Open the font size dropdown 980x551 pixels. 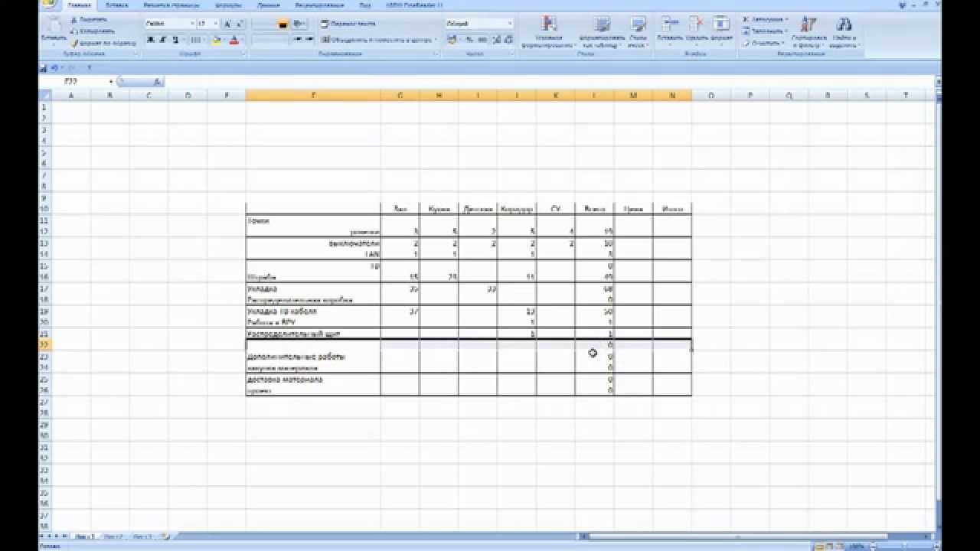pyautogui.click(x=217, y=24)
